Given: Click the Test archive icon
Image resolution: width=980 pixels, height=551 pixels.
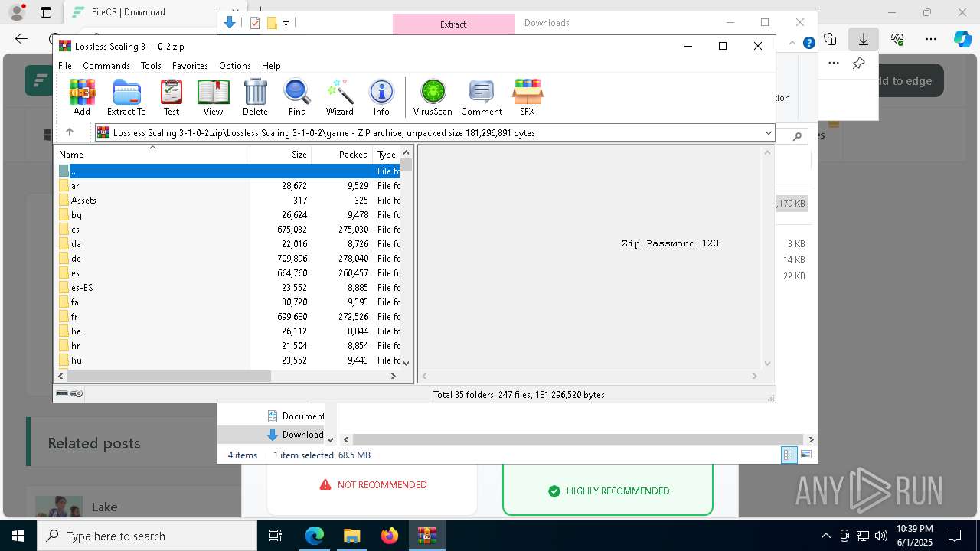Looking at the screenshot, I should [x=171, y=97].
